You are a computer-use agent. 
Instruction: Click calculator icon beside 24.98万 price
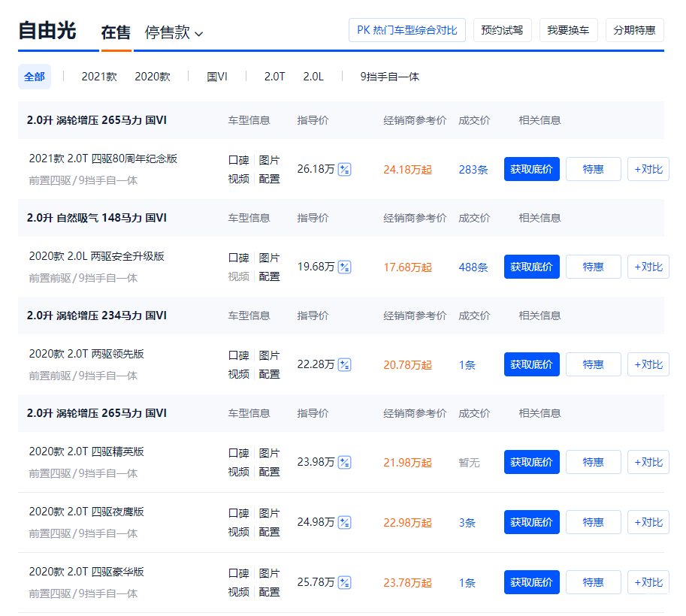pos(344,523)
